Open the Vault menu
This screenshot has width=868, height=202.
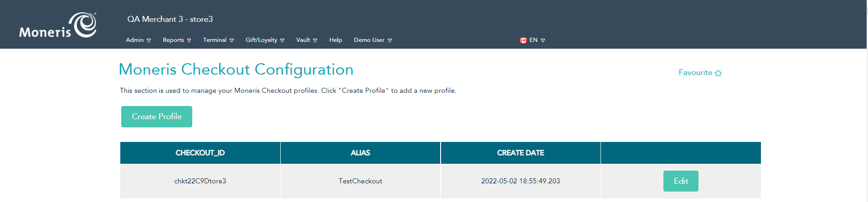coord(307,40)
